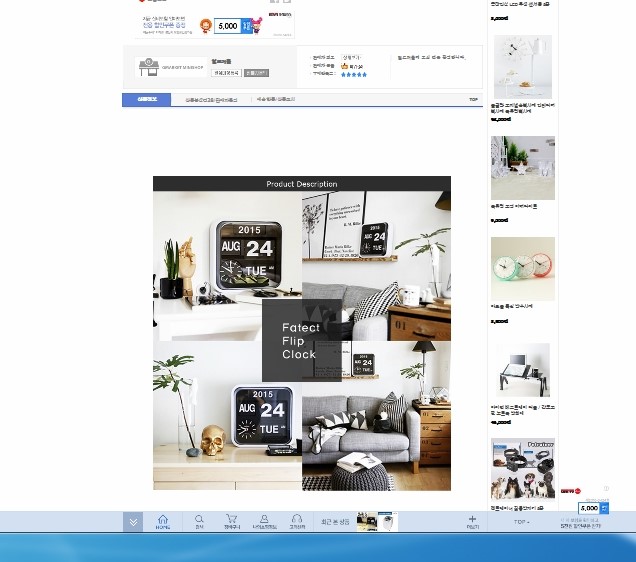The height and width of the screenshot is (562, 636).
Task: Click the detail view button beside seller grade
Action: (351, 58)
